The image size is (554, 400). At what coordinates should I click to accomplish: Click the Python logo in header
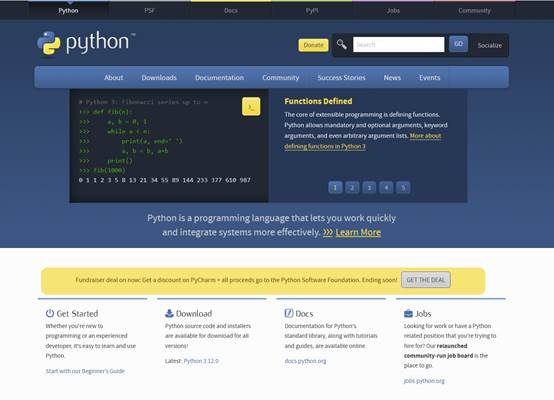86,43
